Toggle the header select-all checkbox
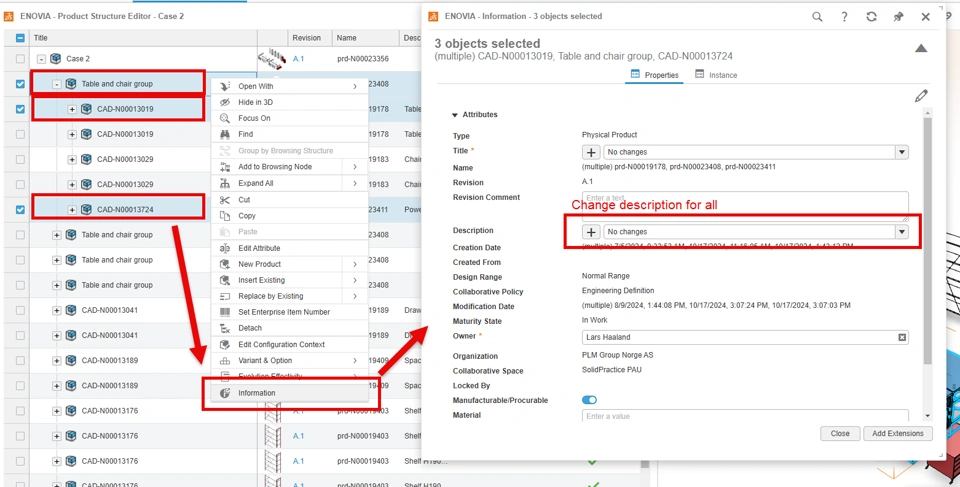Screen dimensions: 960x487 pyautogui.click(x=20, y=38)
